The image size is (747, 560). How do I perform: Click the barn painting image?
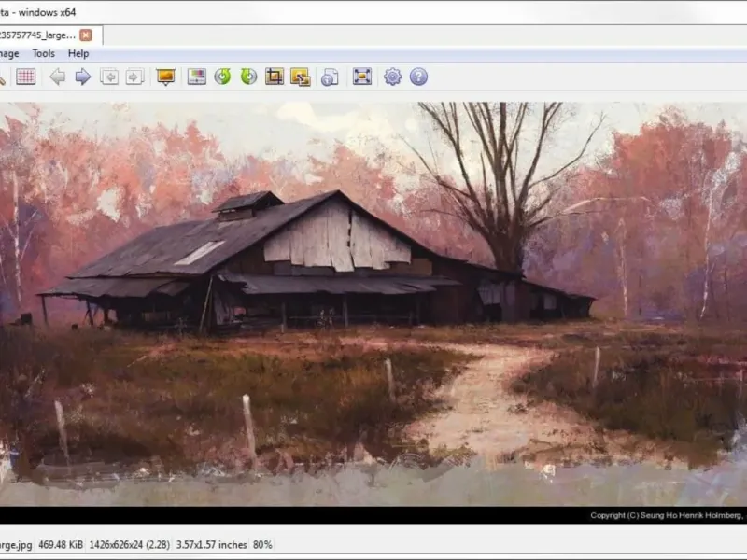pyautogui.click(x=373, y=313)
